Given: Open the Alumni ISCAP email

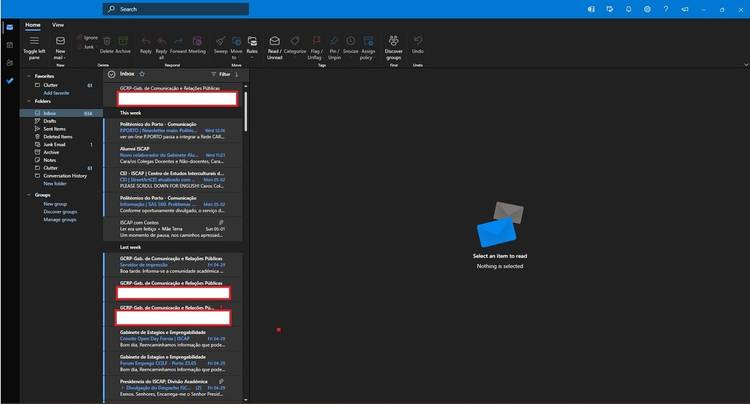Looking at the screenshot, I should (x=173, y=155).
